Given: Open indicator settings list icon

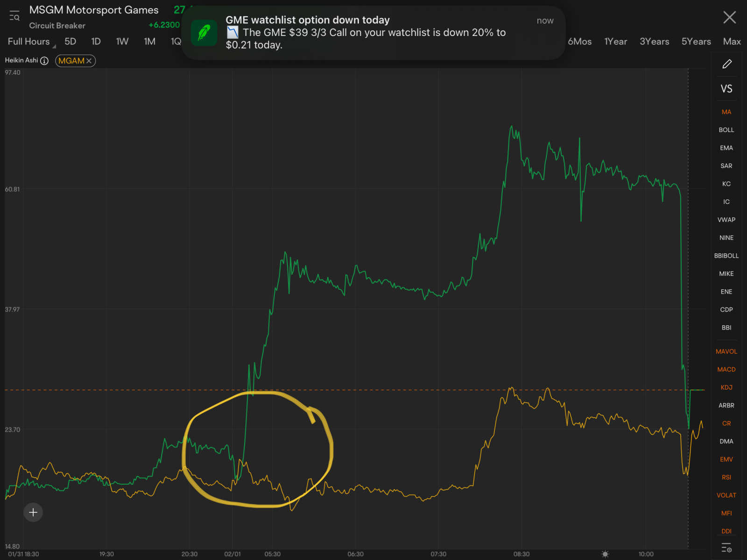Looking at the screenshot, I should (x=726, y=547).
